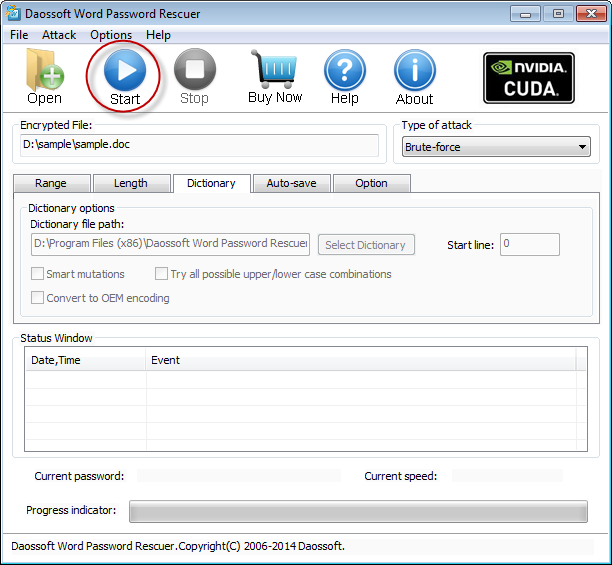This screenshot has width=612, height=565.
Task: Open Help from the question mark icon
Action: tap(345, 77)
